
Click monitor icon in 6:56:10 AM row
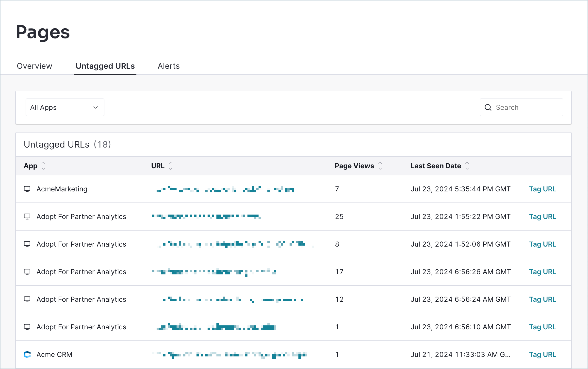27,327
